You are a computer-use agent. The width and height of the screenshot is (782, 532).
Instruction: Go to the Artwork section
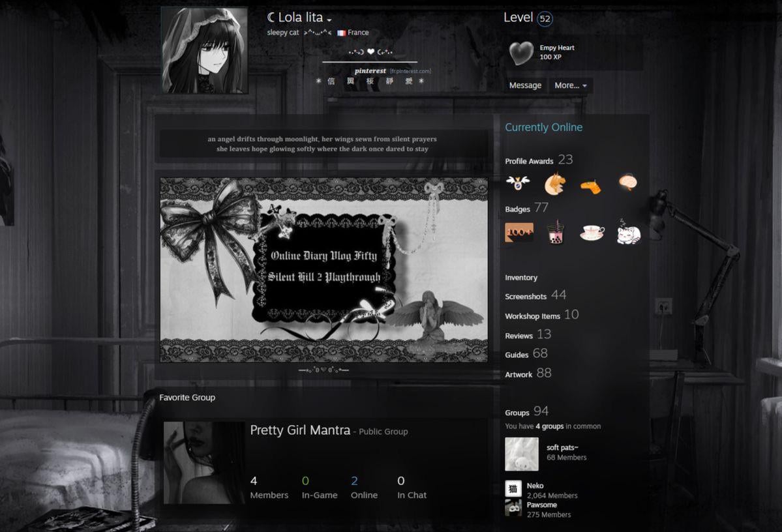tap(519, 375)
